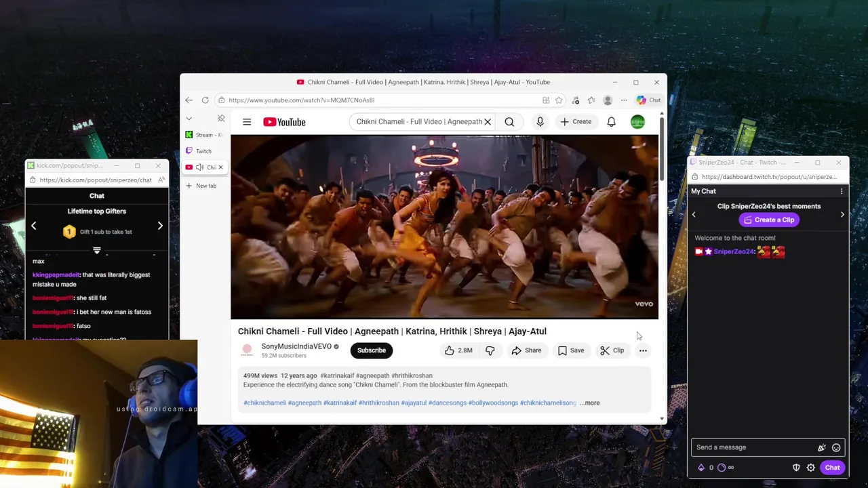Image resolution: width=868 pixels, height=488 pixels.
Task: Collapse the Kick Lifetime top Gifters panel
Action: click(97, 251)
